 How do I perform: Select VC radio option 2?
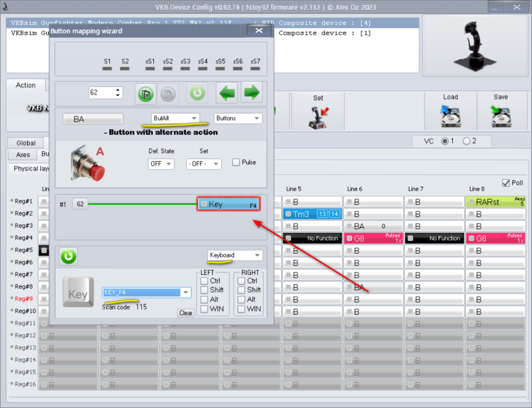(466, 141)
